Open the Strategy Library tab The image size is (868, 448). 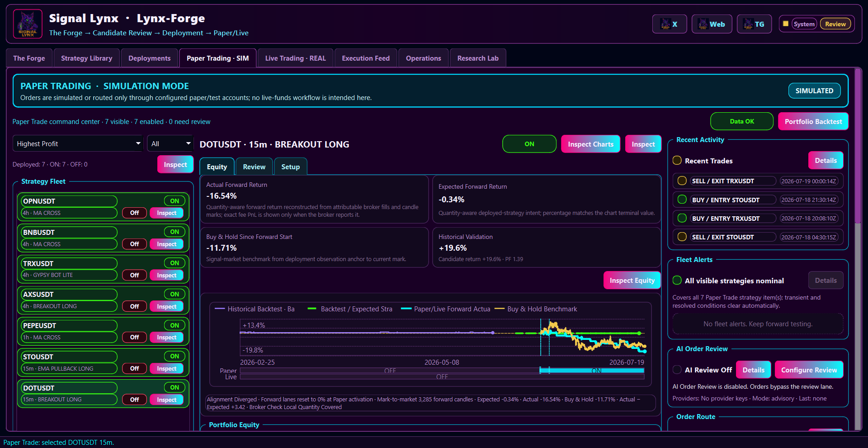pos(86,58)
